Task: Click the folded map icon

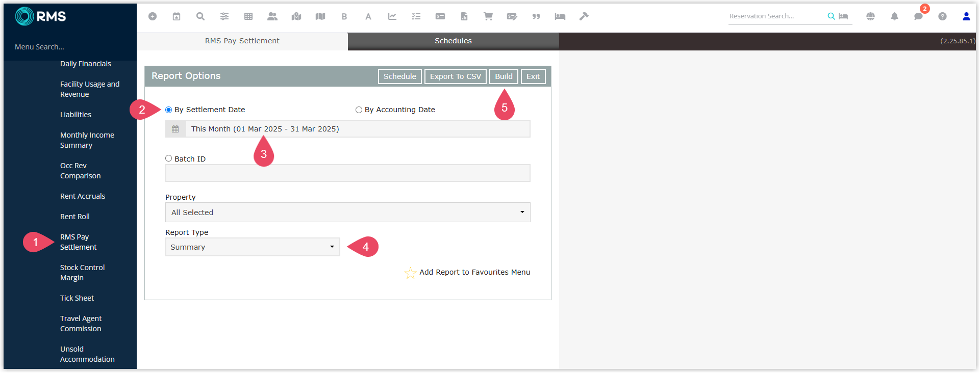Action: (x=320, y=16)
